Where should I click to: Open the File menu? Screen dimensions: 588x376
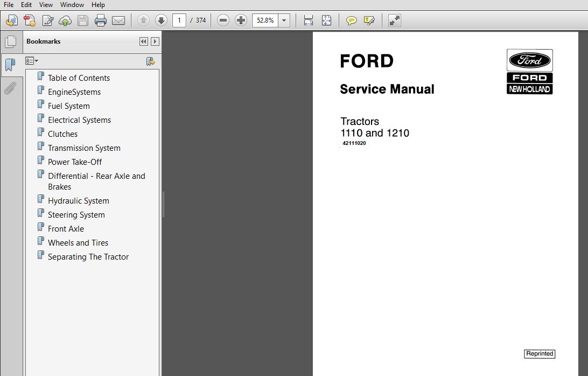click(x=9, y=5)
